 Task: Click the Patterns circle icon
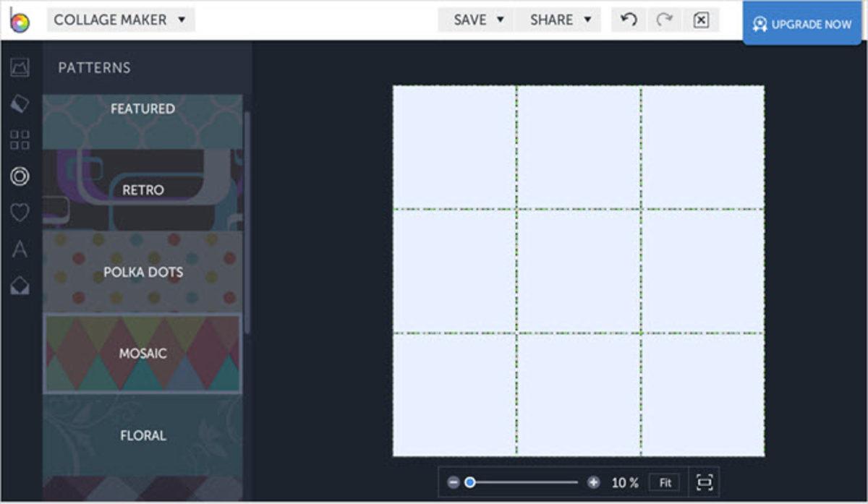[20, 176]
